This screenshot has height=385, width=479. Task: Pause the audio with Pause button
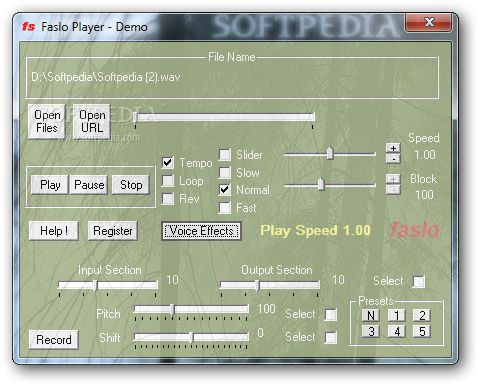(89, 185)
